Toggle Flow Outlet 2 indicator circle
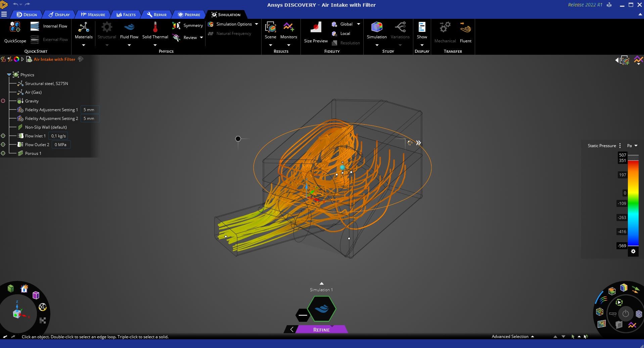Image resolution: width=644 pixels, height=348 pixels. tap(3, 144)
